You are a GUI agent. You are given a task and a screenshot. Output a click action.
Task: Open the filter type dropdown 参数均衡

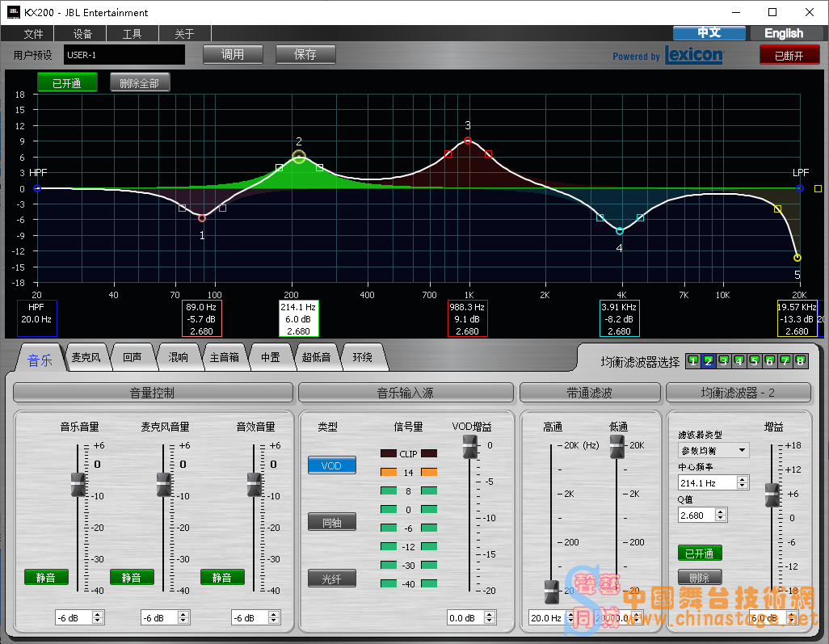point(713,450)
